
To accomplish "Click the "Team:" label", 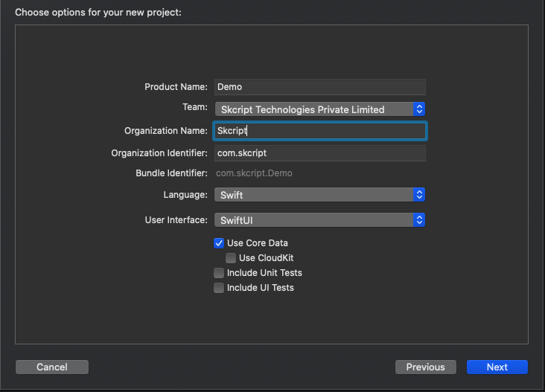I will click(195, 107).
